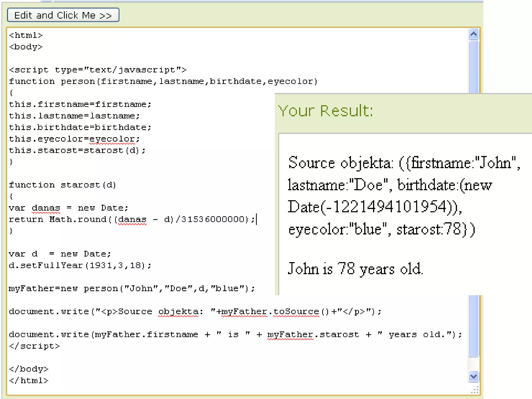532x399 pixels.
Task: Click the Your Result heading
Action: coord(325,111)
